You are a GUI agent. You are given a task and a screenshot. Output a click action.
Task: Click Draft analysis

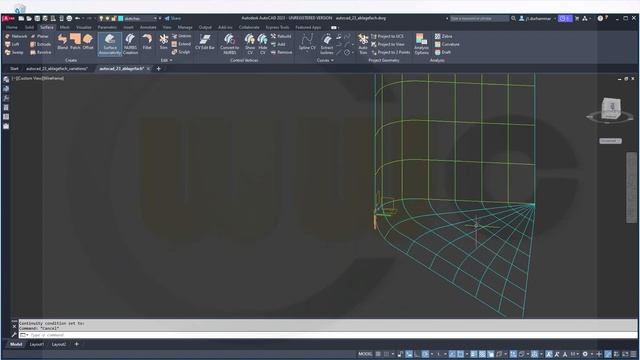pos(443,52)
